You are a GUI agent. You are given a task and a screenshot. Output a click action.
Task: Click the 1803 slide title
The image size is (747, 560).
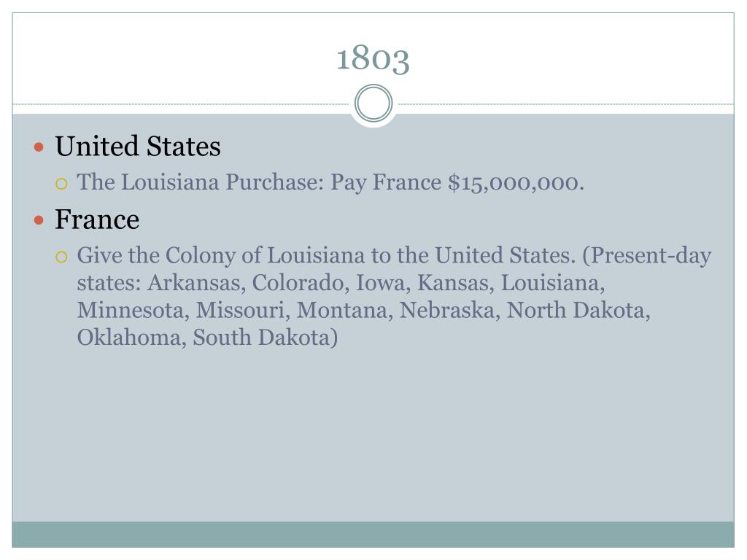(373, 58)
